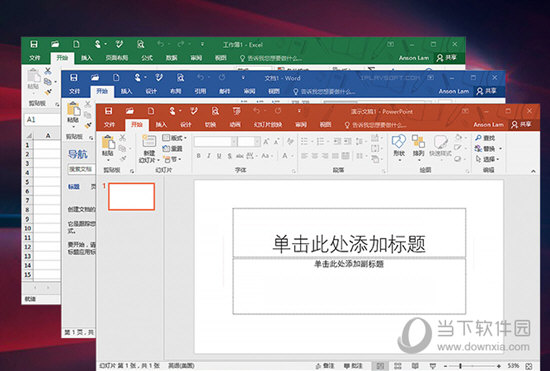The image size is (550, 371).
Task: Open Replace (替换) dropdown in PowerPoint editing group
Action: [501, 149]
